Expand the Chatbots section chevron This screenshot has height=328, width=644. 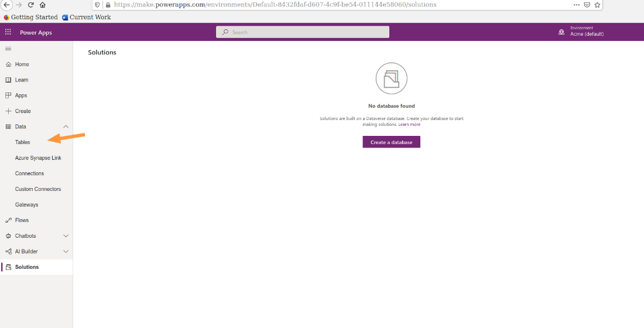click(x=66, y=236)
